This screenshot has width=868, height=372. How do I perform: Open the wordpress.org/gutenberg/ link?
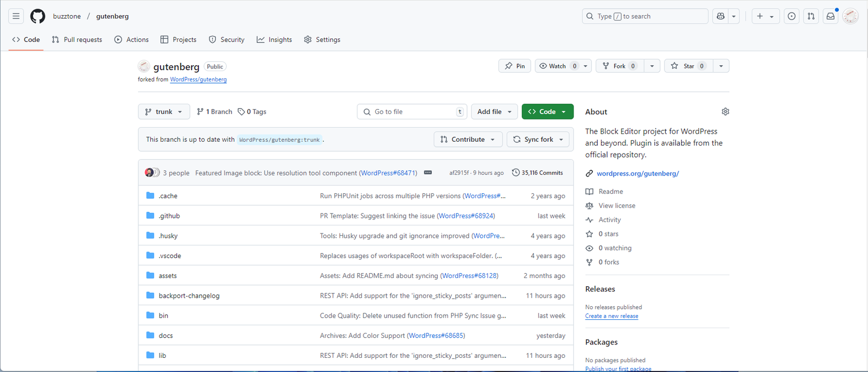pyautogui.click(x=637, y=174)
